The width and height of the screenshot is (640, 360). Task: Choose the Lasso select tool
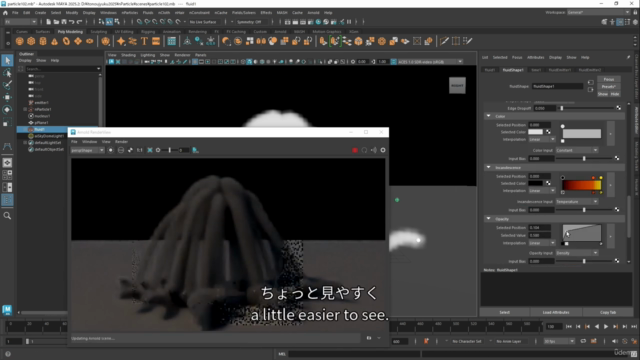point(7,73)
